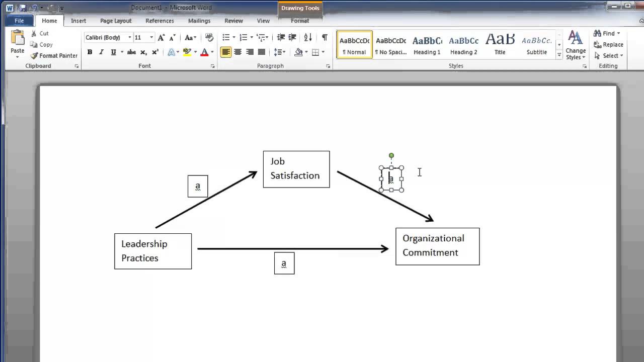Image resolution: width=644 pixels, height=362 pixels.
Task: Click the Find binoculars button
Action: [x=604, y=34]
